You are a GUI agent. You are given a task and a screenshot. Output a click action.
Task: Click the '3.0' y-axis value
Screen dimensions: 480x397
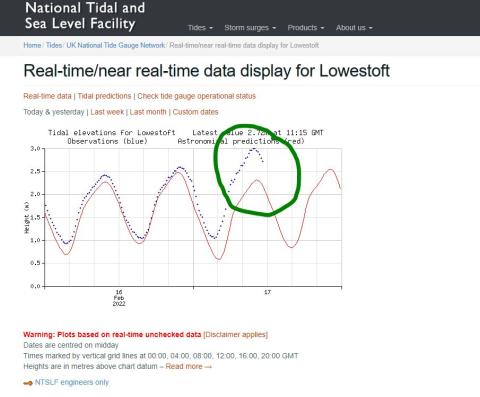(x=35, y=148)
